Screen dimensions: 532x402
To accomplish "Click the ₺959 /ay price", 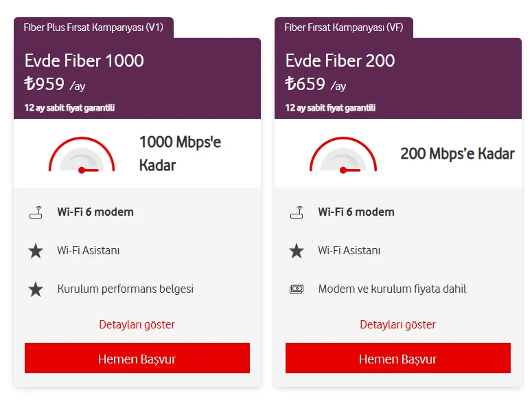I will 55,85.
